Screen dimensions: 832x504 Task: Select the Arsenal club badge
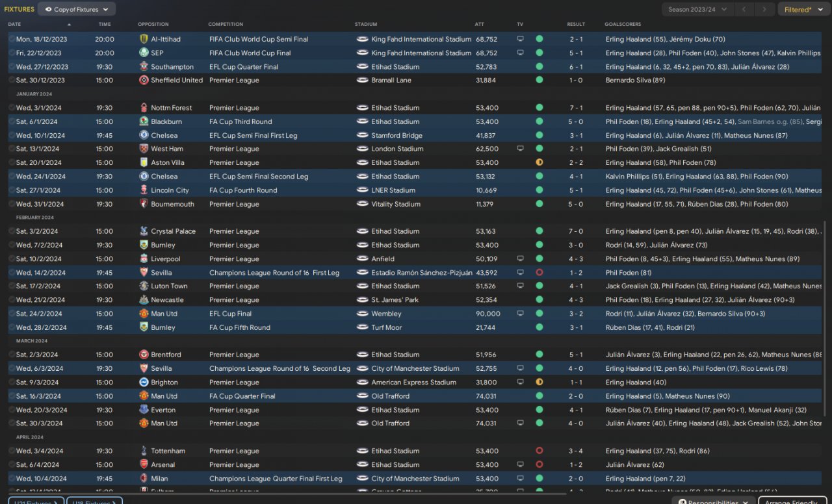point(144,464)
